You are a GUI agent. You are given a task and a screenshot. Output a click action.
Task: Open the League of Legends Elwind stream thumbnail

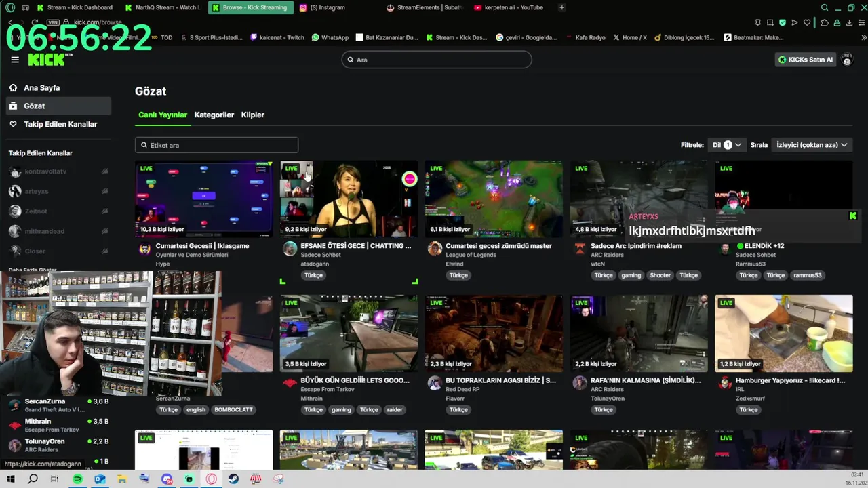coord(494,199)
